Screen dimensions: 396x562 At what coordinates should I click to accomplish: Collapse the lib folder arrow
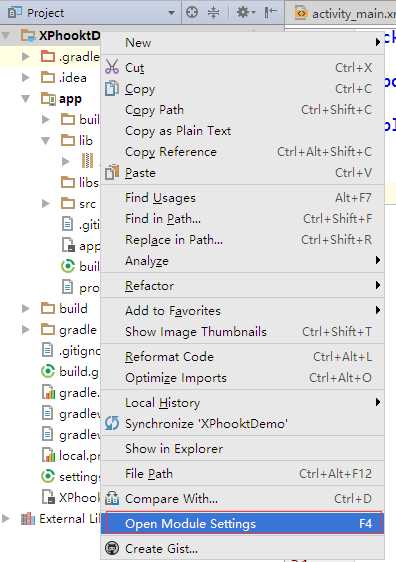(46, 140)
